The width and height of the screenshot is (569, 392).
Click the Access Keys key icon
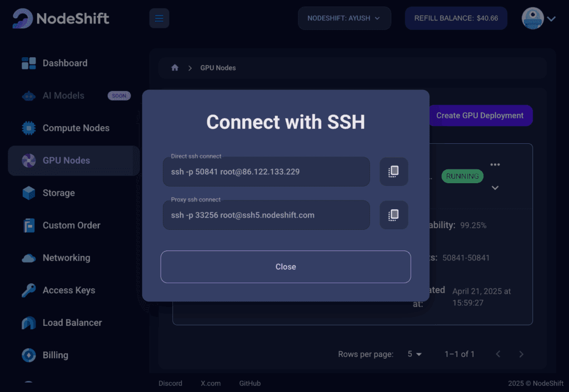[x=29, y=290]
